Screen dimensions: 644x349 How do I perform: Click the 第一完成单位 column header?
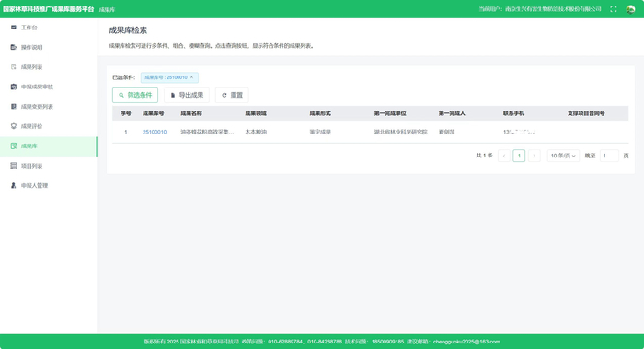click(390, 113)
